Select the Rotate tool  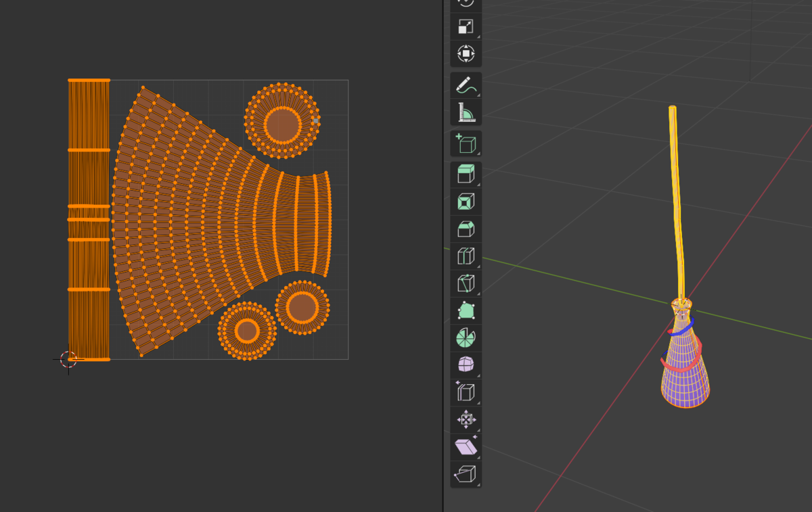464,4
